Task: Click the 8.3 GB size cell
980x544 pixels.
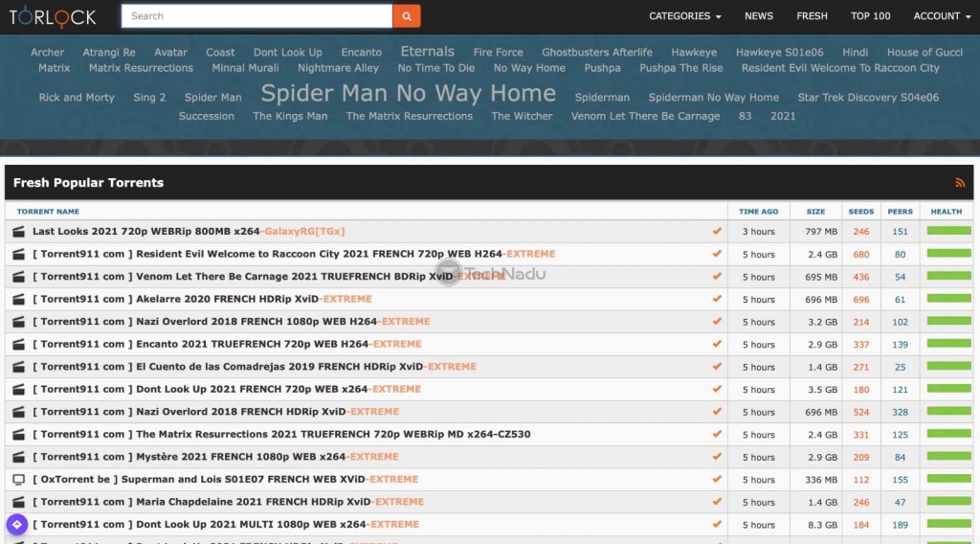Action: point(822,525)
